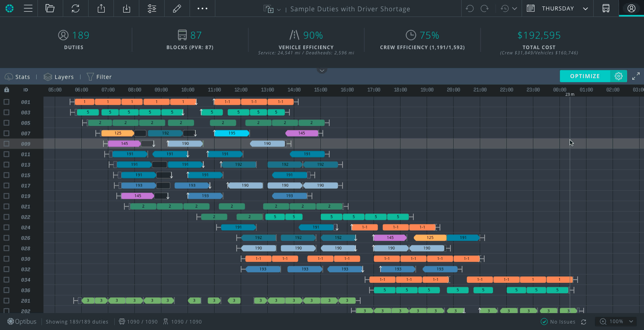This screenshot has height=330, width=644.
Task: Open the Filter menu
Action: [99, 77]
